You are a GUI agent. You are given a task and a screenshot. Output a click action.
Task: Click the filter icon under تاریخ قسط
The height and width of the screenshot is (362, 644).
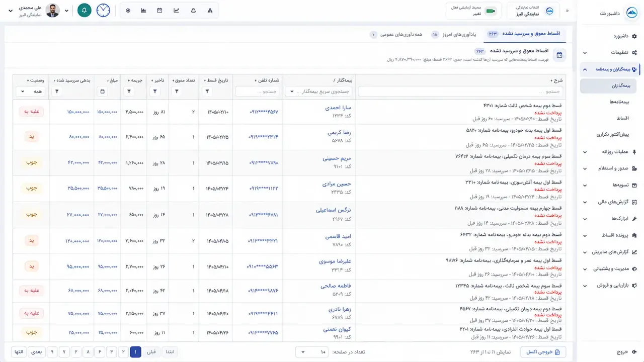point(207,92)
